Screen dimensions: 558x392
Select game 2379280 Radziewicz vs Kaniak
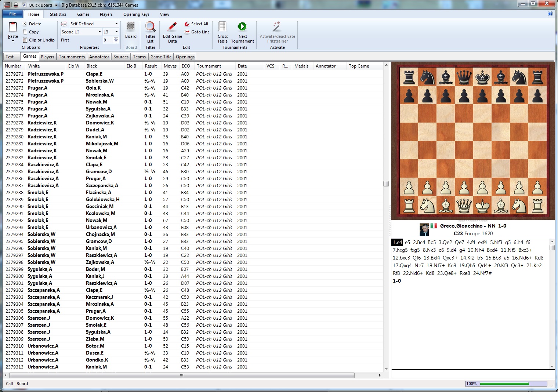[193, 137]
